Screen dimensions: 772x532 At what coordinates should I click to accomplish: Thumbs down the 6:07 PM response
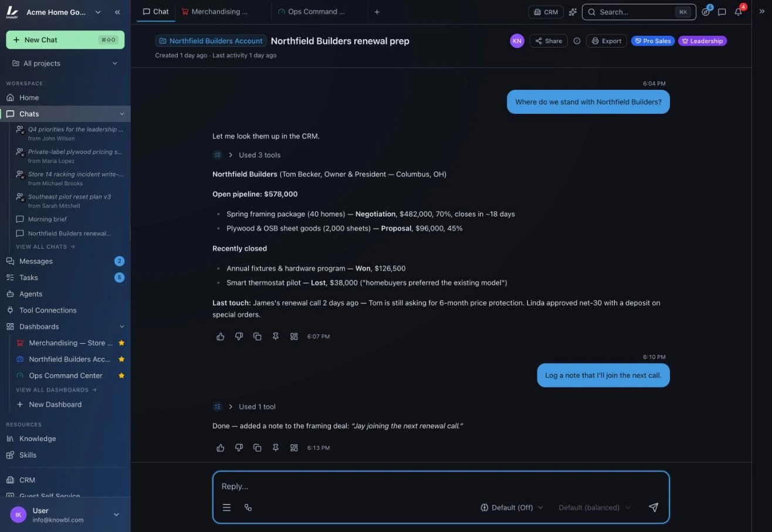(x=239, y=336)
